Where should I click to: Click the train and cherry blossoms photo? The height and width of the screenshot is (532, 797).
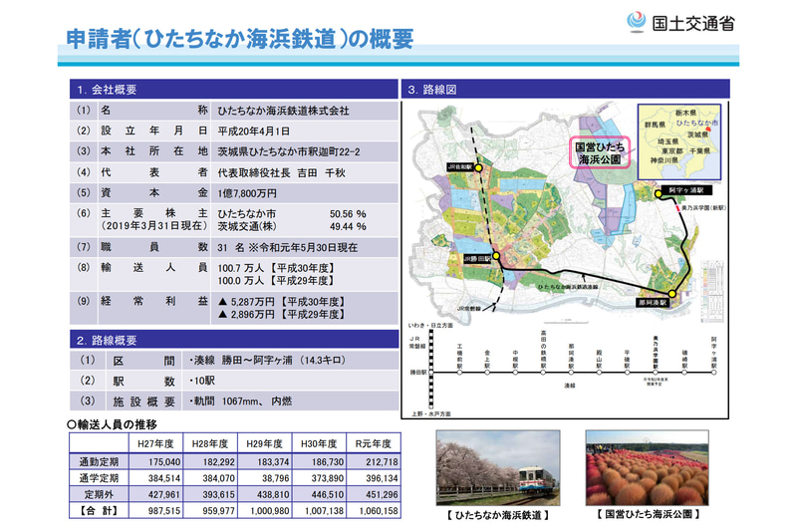pyautogui.click(x=498, y=468)
